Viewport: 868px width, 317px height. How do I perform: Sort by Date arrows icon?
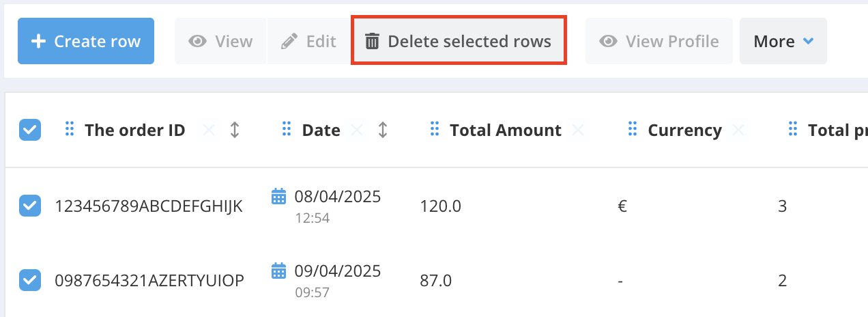(x=383, y=130)
